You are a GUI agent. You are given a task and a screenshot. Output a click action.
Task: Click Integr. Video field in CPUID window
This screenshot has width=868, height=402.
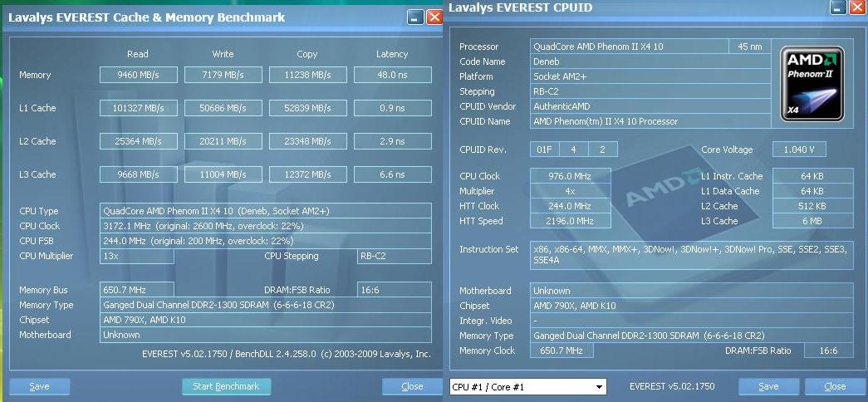692,321
